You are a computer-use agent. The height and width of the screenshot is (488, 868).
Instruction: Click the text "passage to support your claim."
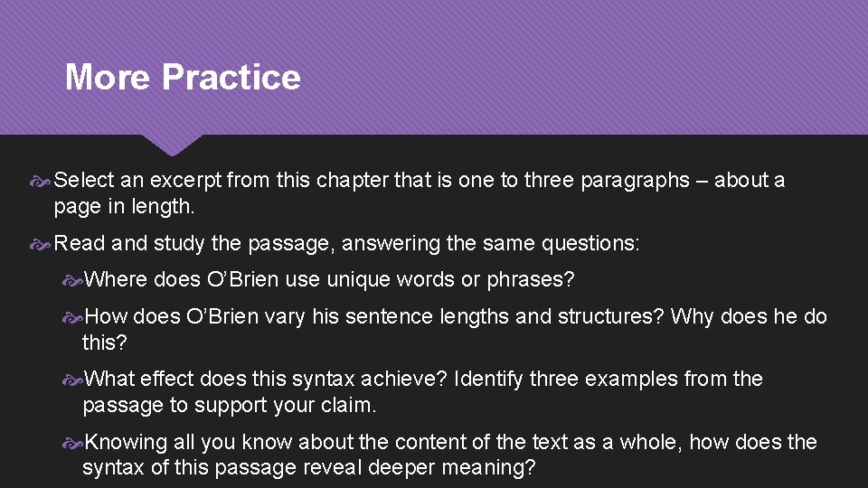point(229,405)
